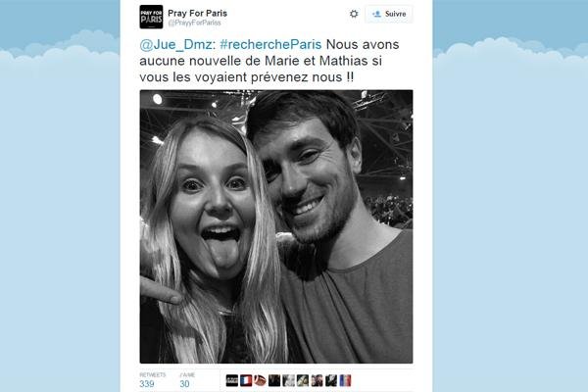The height and width of the screenshot is (392, 588).
Task: Open the #rechercheParis hashtag
Action: [x=270, y=45]
